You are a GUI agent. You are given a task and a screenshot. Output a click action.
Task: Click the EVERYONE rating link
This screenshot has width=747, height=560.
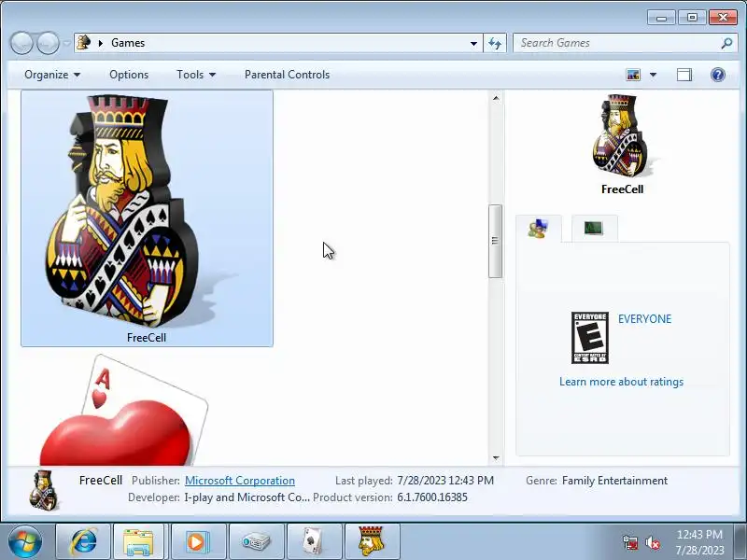click(644, 319)
